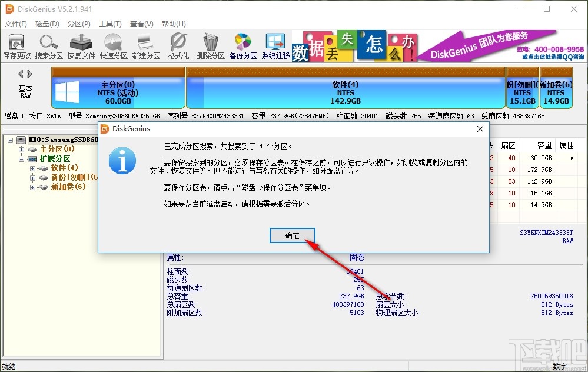Click the Windows logo on primary partition bar
The height and width of the screenshot is (372, 588).
(x=67, y=92)
